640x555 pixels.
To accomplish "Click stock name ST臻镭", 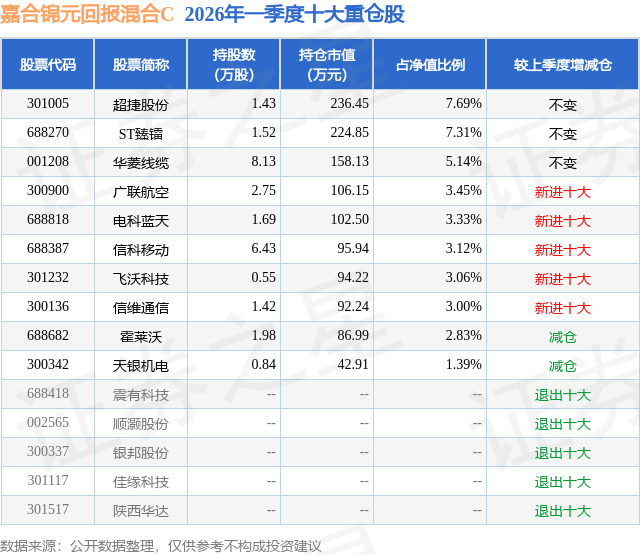I will point(141,134).
